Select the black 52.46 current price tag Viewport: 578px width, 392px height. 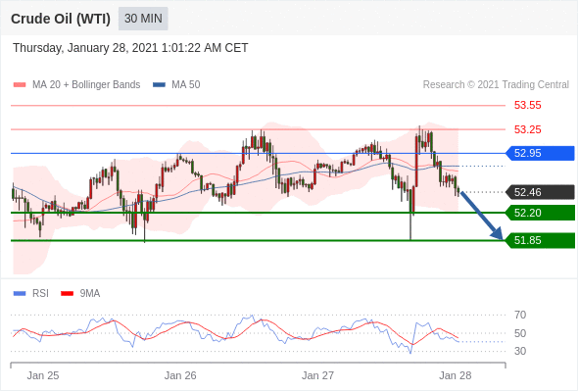[x=540, y=192]
